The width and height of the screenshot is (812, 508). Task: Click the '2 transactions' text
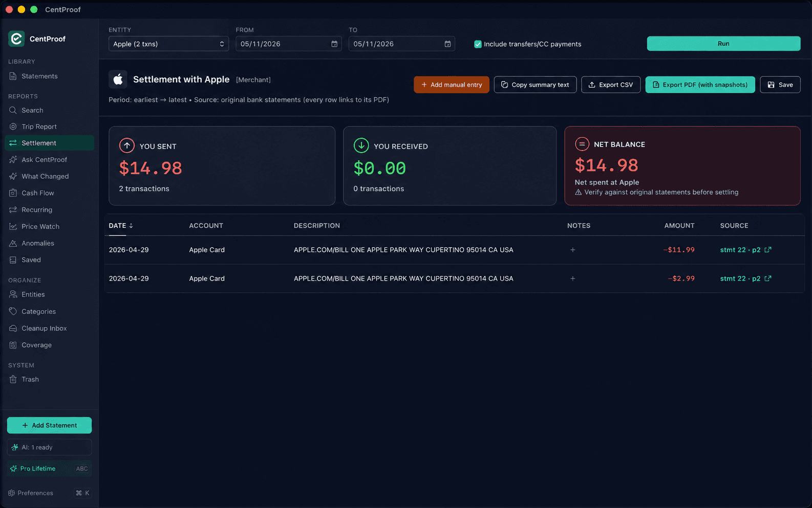[144, 189]
